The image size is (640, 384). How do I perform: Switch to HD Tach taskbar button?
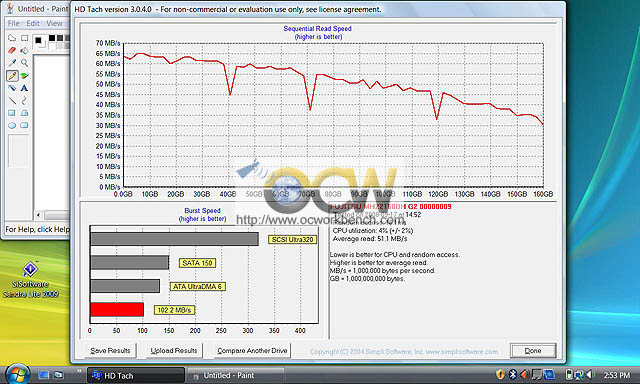tap(136, 375)
